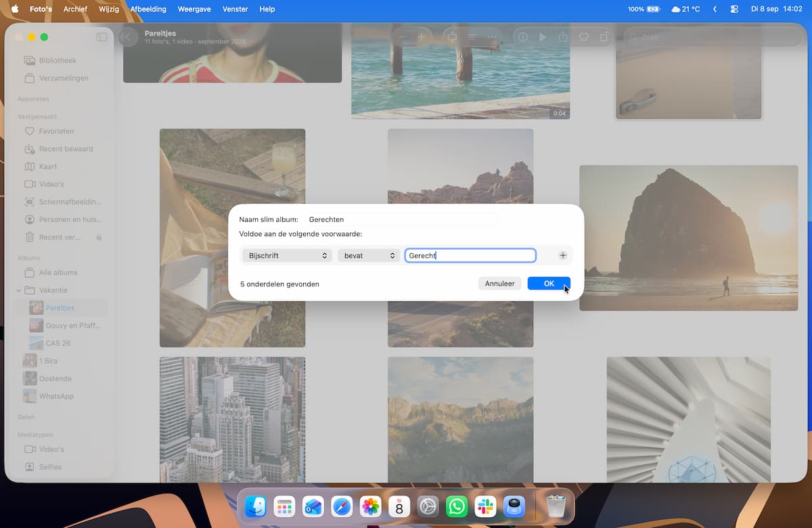Select the 'Alle albums' sidebar item

tap(57, 272)
